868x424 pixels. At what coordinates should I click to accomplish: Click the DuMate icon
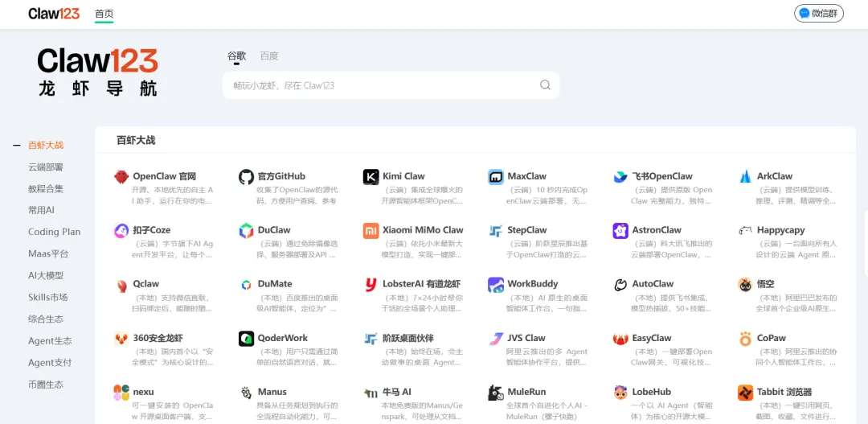click(x=247, y=285)
